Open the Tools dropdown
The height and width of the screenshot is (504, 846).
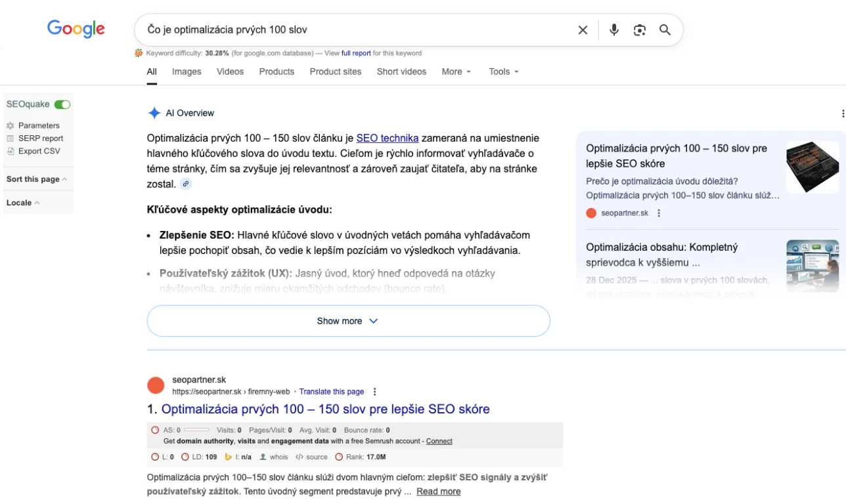click(504, 72)
